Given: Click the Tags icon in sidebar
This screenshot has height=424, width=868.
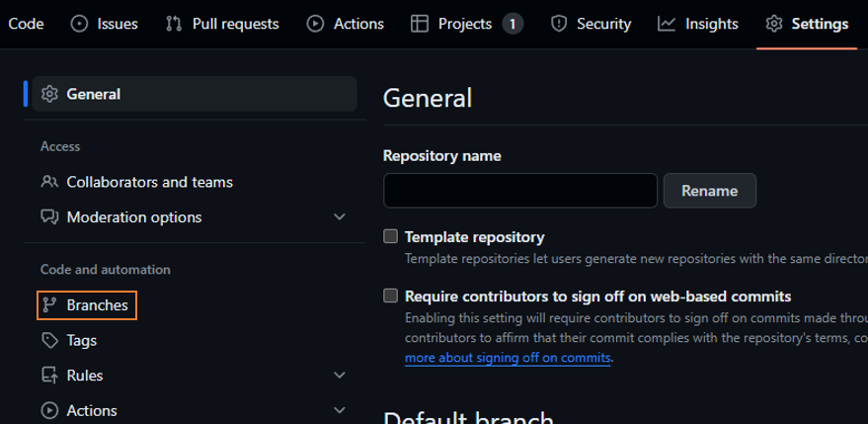Looking at the screenshot, I should (x=49, y=340).
